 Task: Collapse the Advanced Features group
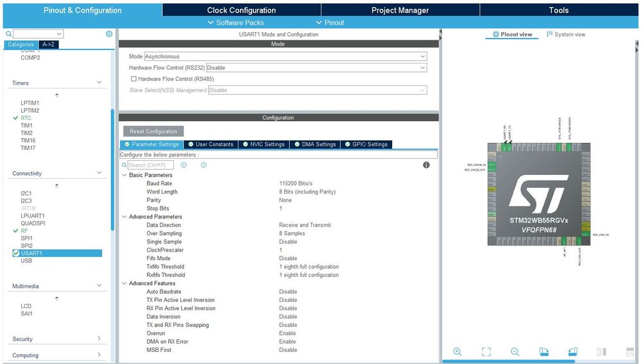pos(124,283)
